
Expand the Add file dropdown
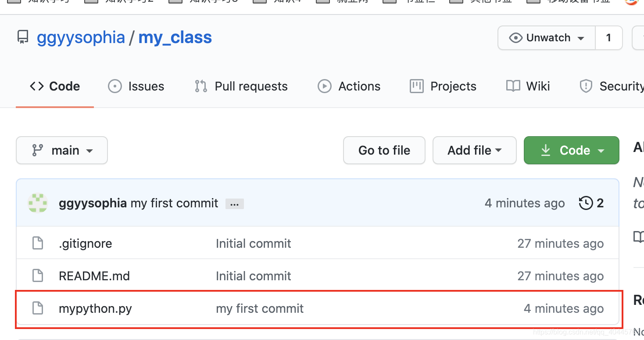[474, 150]
